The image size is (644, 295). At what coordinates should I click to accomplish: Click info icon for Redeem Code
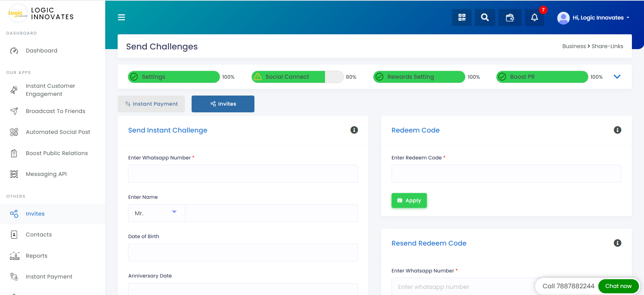pyautogui.click(x=617, y=130)
